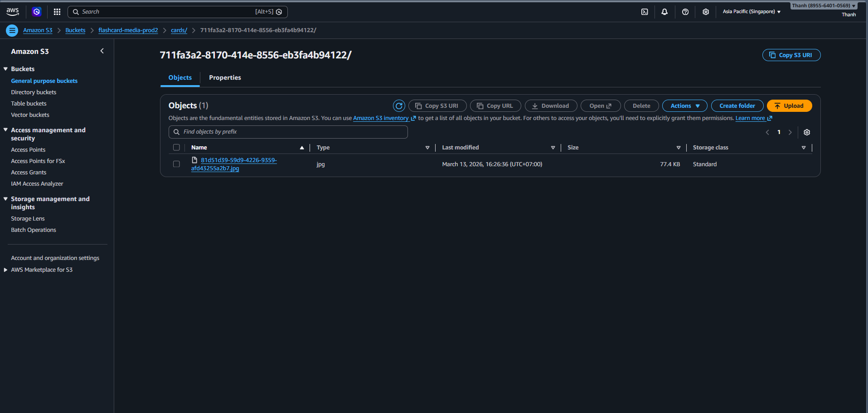The width and height of the screenshot is (868, 413).
Task: Open the services grid menu icon
Action: [x=57, y=12]
